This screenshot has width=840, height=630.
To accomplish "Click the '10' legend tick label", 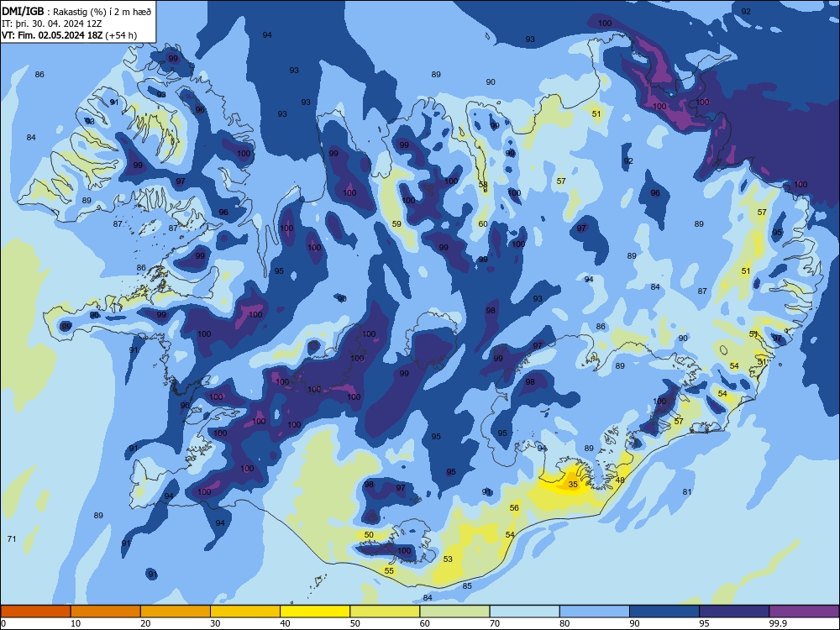I will pos(76,623).
